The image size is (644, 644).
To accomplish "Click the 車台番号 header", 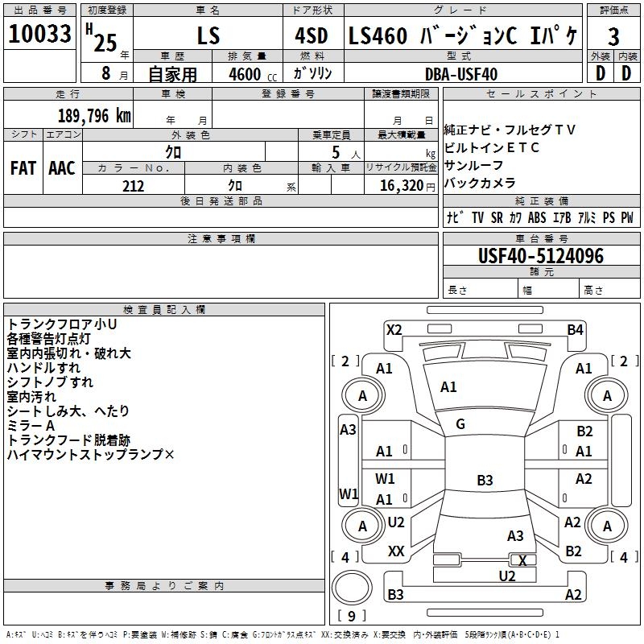I will pyautogui.click(x=541, y=238).
